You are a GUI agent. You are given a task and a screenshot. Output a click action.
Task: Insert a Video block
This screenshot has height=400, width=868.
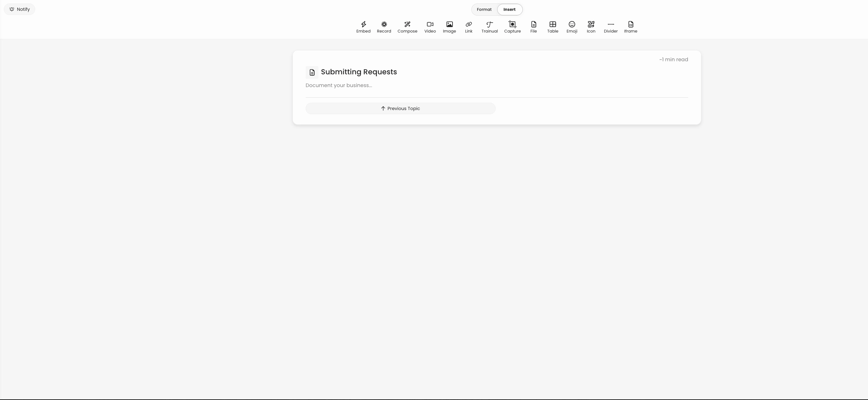pos(430,27)
